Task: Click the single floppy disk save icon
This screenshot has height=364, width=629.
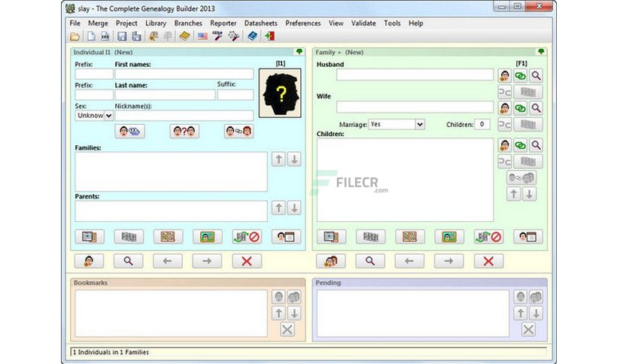Action: coord(122,37)
